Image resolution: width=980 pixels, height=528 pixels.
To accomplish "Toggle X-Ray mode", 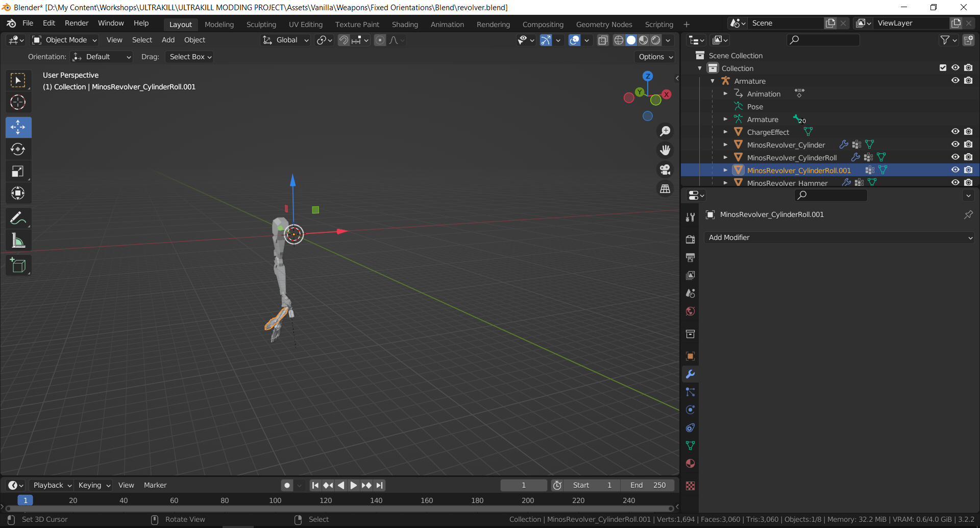I will point(603,40).
